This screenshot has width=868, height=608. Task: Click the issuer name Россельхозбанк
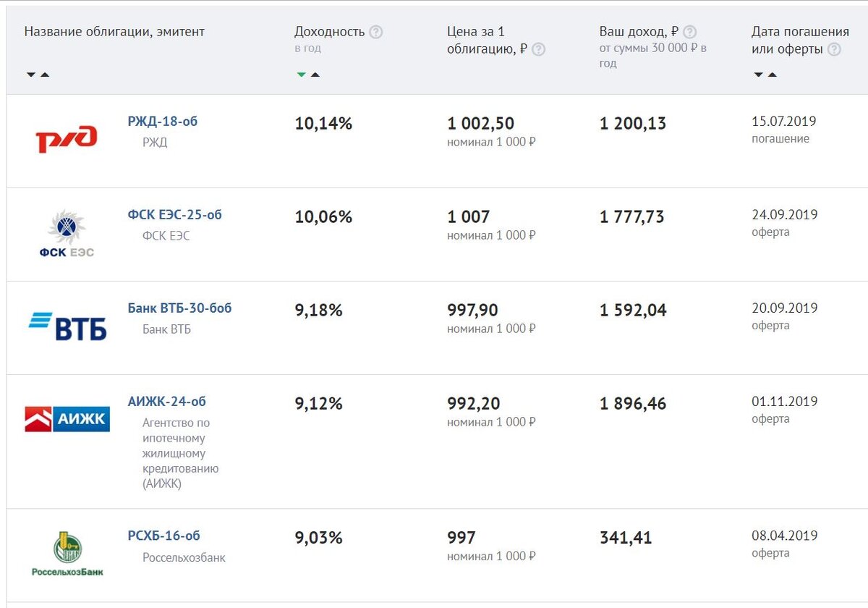[184, 558]
